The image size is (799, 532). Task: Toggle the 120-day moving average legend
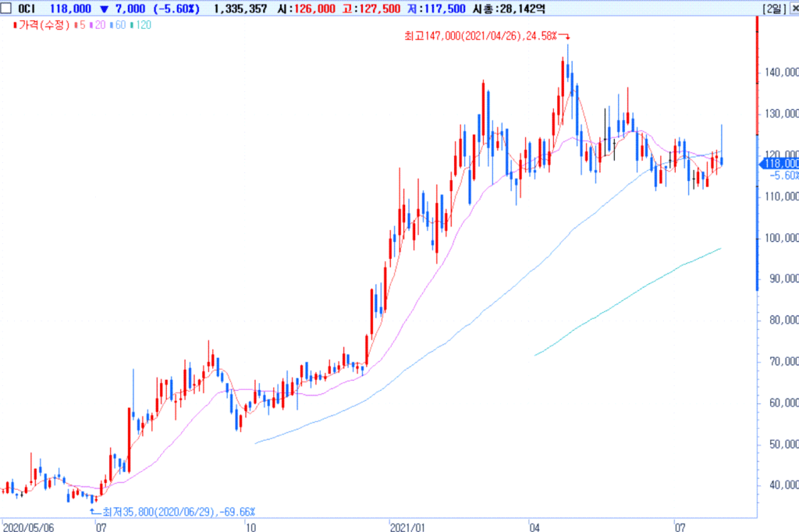[144, 25]
